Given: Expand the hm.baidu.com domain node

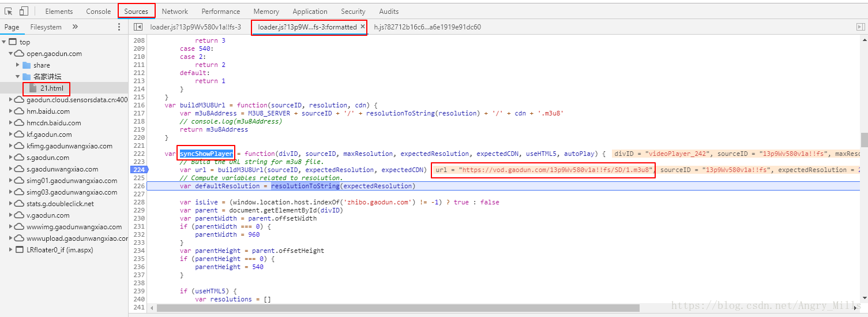Looking at the screenshot, I should click(11, 111).
